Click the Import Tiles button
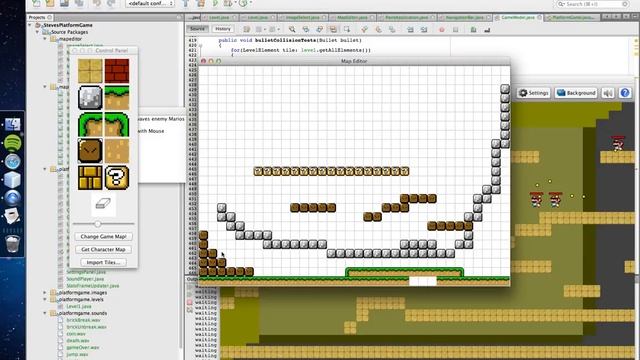 coord(103,262)
